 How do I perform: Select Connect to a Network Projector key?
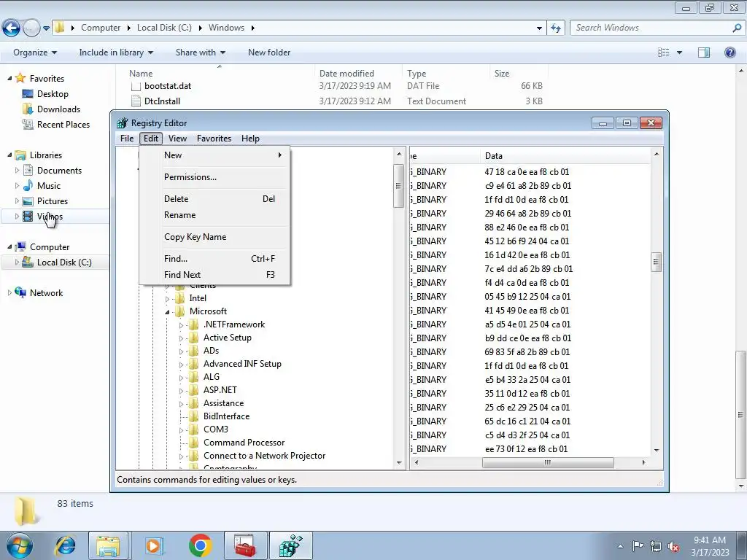(264, 456)
